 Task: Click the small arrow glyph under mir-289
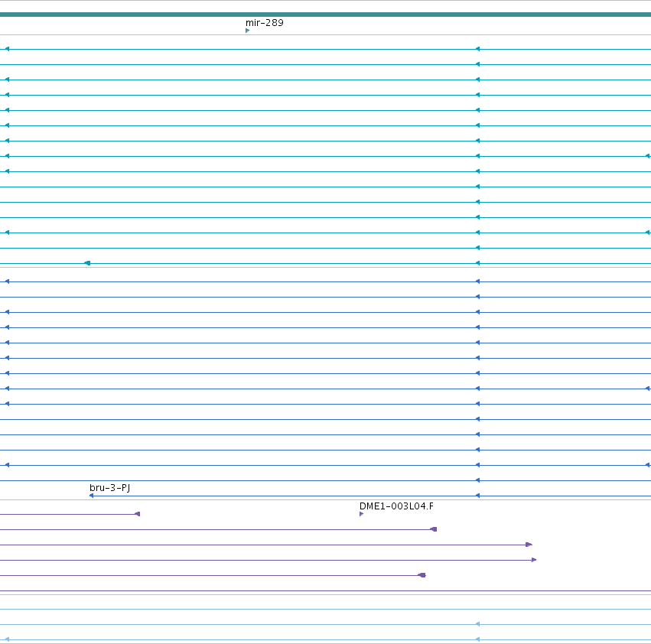click(247, 31)
